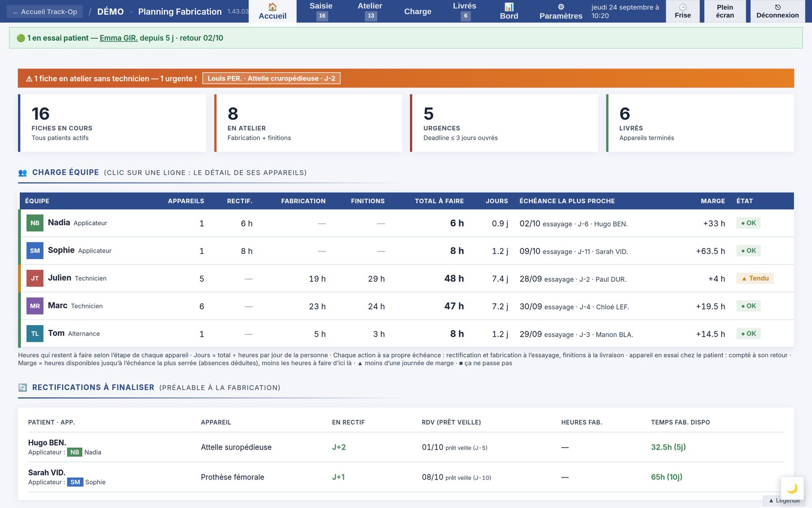
Task: Select Tom's échéance 29/09 Manon BLA.
Action: (576, 334)
